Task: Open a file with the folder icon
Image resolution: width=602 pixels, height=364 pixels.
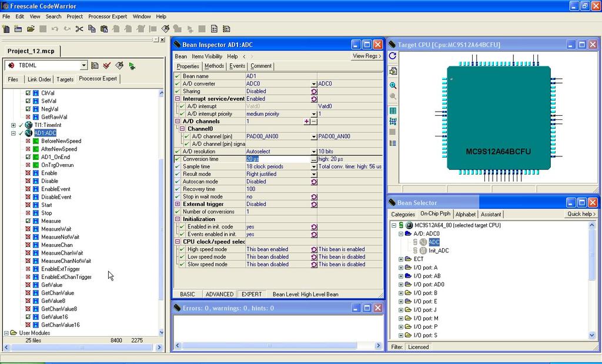Action: pos(31,29)
